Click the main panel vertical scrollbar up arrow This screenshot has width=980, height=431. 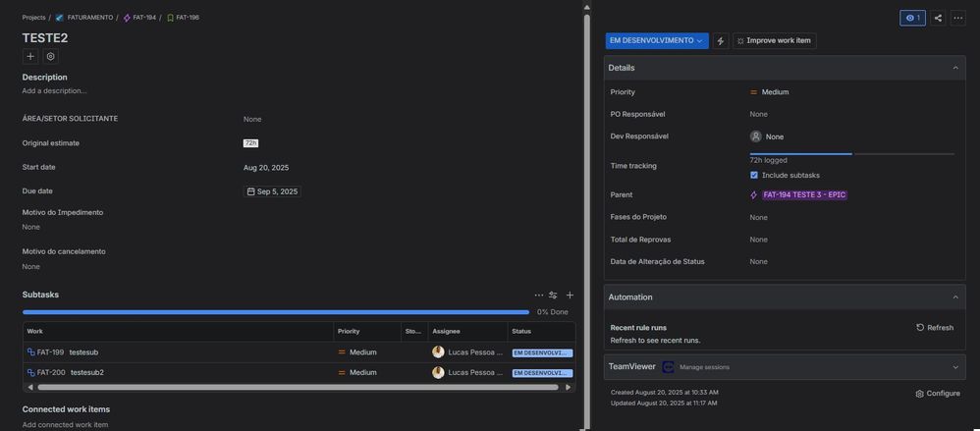coord(587,8)
